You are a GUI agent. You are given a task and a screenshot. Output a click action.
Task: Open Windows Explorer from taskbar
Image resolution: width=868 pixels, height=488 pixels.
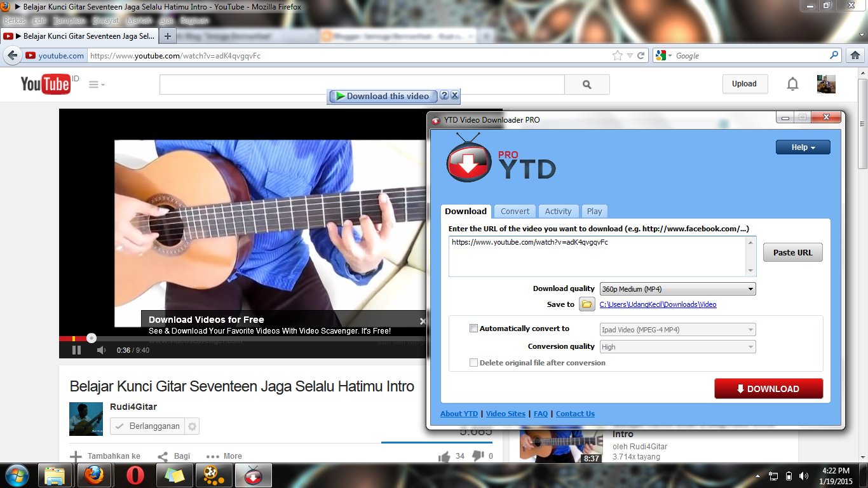tap(56, 475)
